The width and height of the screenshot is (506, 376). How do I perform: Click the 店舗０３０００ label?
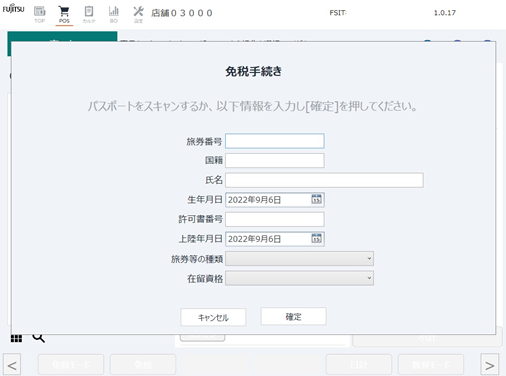[x=182, y=13]
